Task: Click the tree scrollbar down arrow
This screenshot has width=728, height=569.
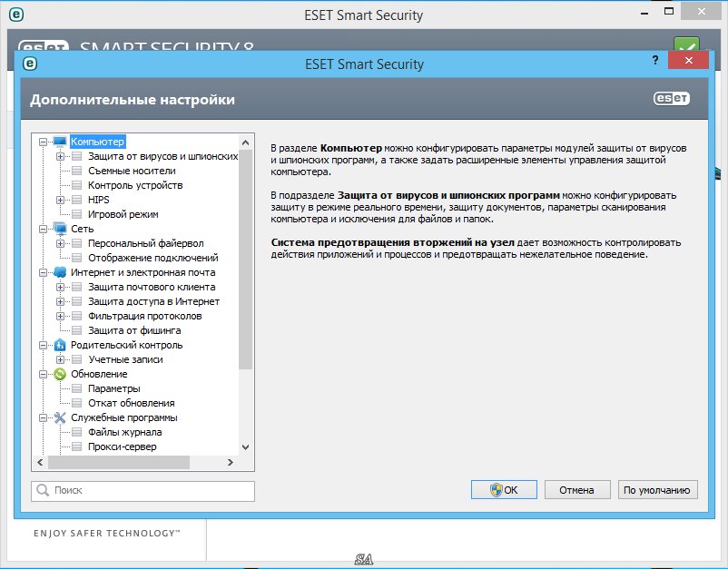Action: (246, 447)
